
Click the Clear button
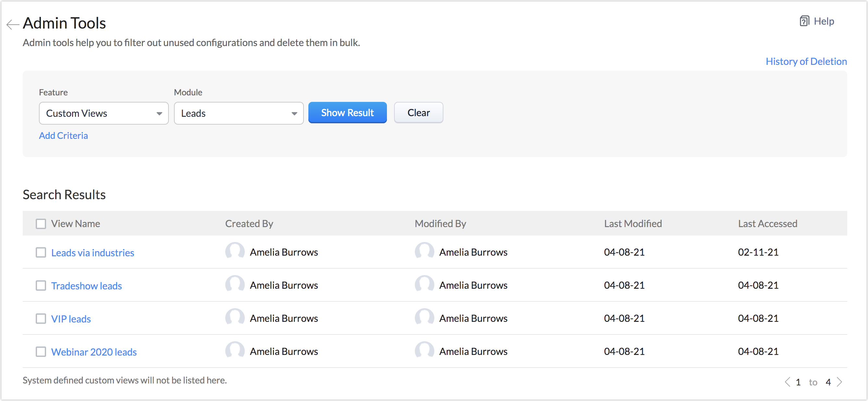tap(418, 113)
